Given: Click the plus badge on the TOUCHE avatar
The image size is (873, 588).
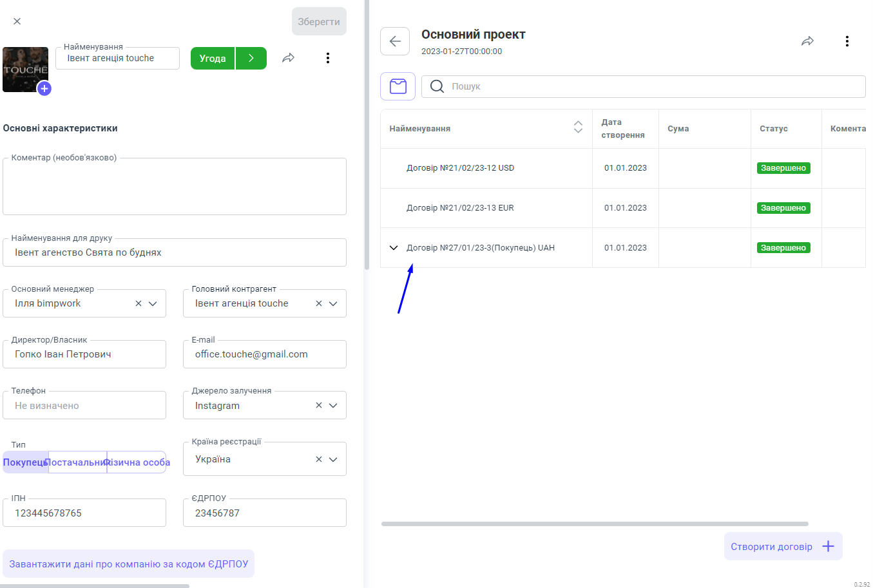Looking at the screenshot, I should click(44, 89).
